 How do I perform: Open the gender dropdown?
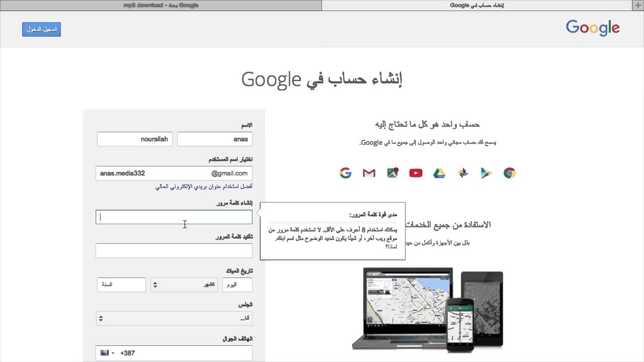point(174,318)
